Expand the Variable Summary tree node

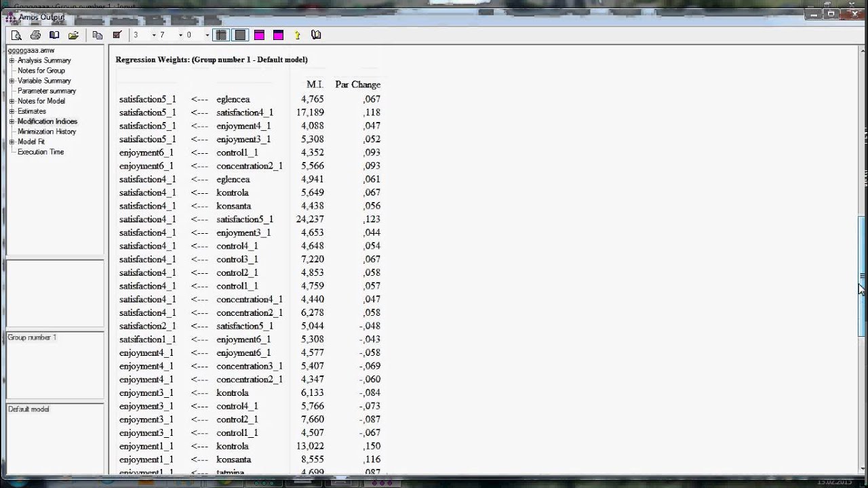pos(12,81)
